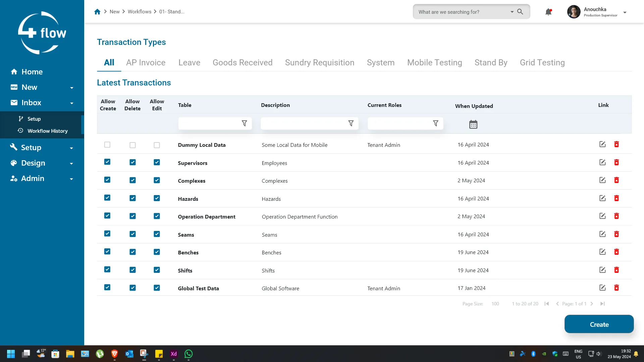
Task: Edit the Benches row
Action: [602, 252]
